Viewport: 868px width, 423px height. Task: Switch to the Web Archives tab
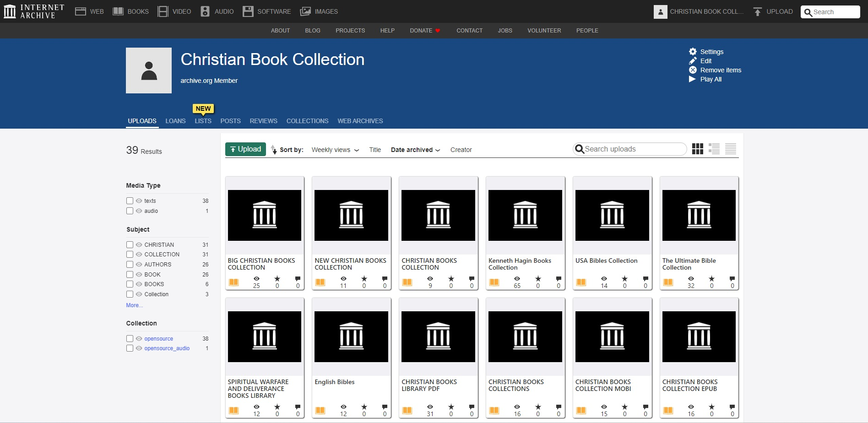[x=360, y=121]
